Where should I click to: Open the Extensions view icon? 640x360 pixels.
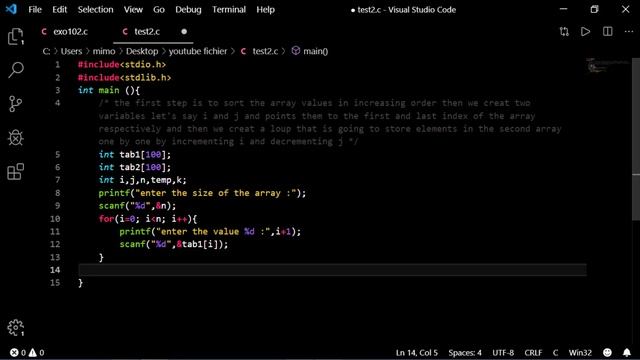tap(16, 171)
